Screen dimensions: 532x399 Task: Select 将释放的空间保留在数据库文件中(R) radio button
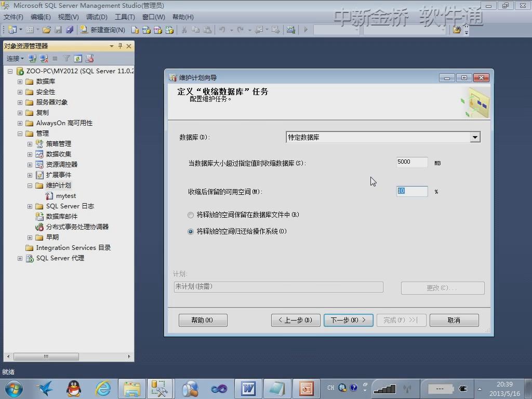(x=191, y=215)
